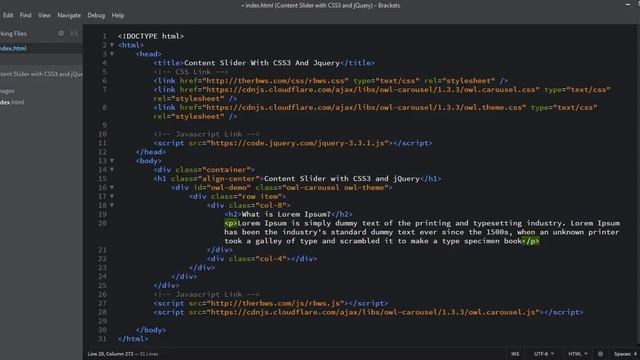Fold the container div on line 14

click(112, 170)
